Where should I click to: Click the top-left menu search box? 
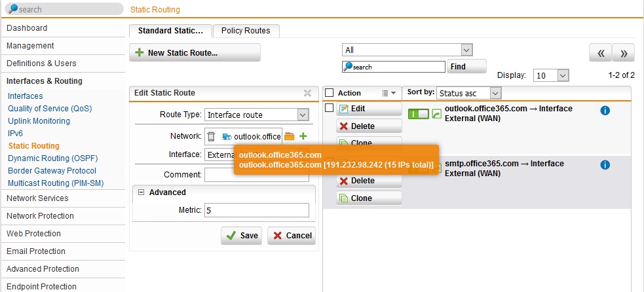(65, 9)
